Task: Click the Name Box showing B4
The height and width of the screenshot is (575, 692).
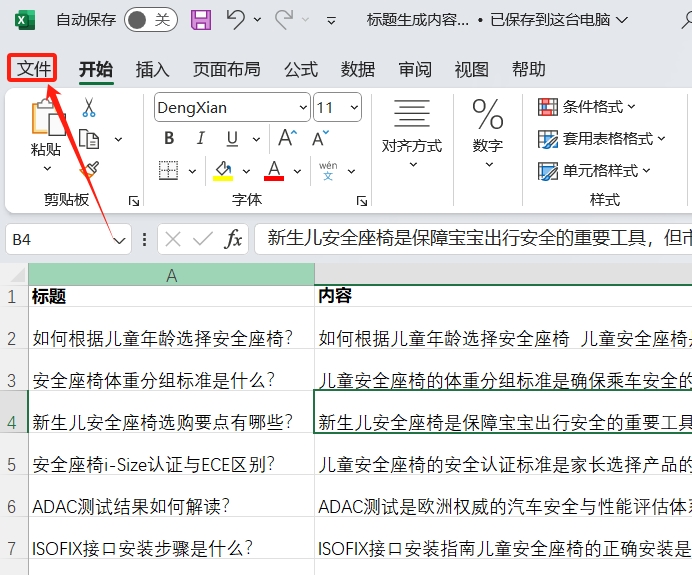Action: click(57, 240)
